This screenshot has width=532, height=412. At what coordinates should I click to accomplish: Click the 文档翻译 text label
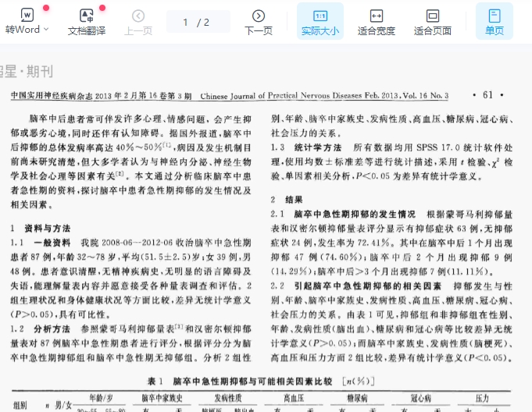coord(86,30)
